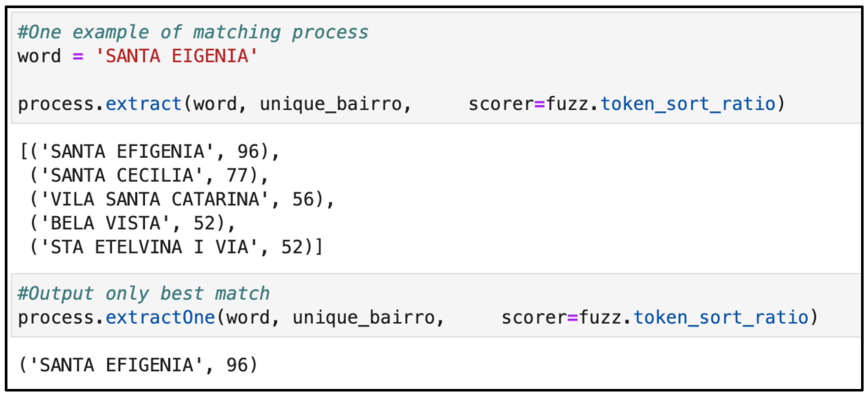868x396 pixels.
Task: Click the 'extractOne' method name
Action: [160, 317]
